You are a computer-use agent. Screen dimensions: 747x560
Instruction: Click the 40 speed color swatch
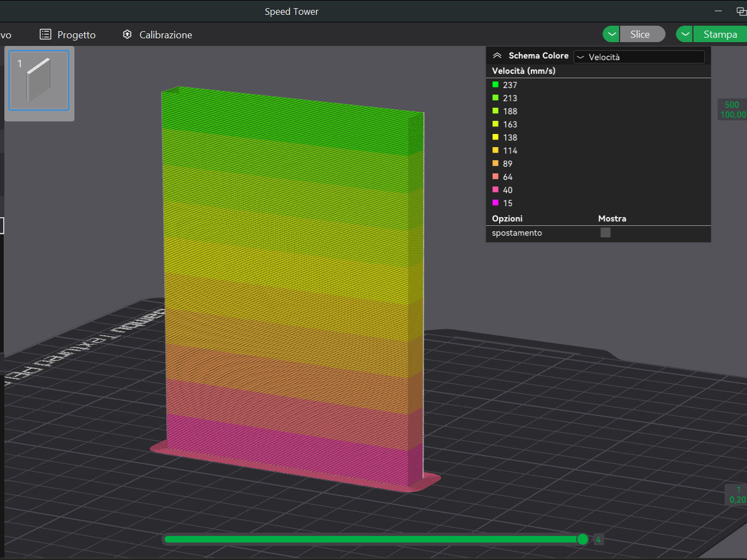point(495,190)
